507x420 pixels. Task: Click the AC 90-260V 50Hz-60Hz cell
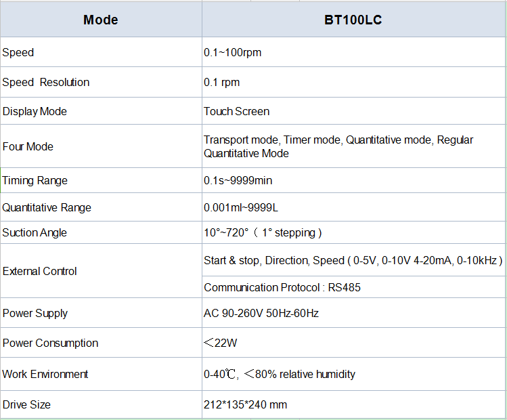coord(261,313)
